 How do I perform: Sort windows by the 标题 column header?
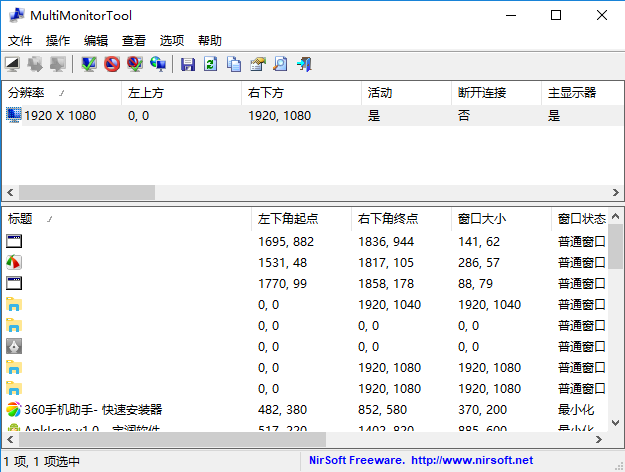tap(20, 219)
